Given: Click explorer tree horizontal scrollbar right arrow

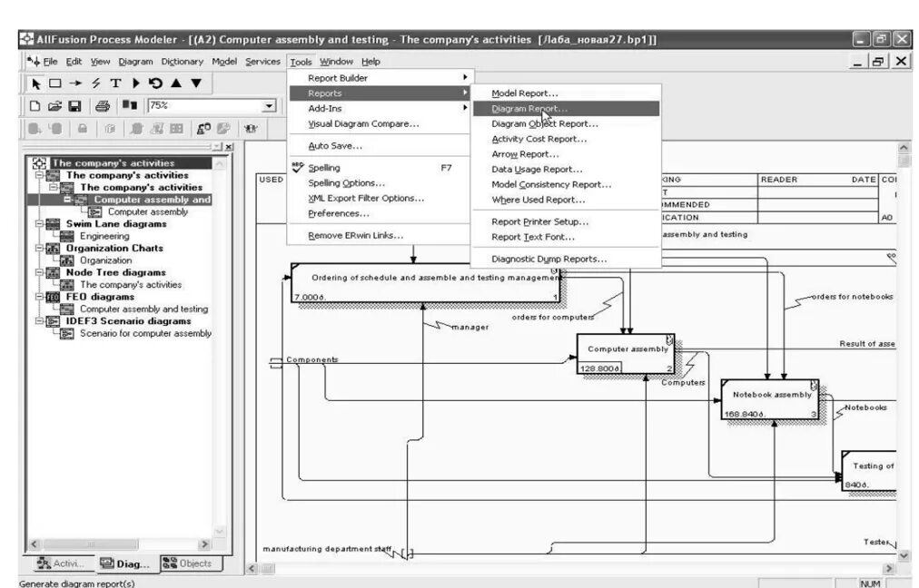Looking at the screenshot, I should 204,544.
